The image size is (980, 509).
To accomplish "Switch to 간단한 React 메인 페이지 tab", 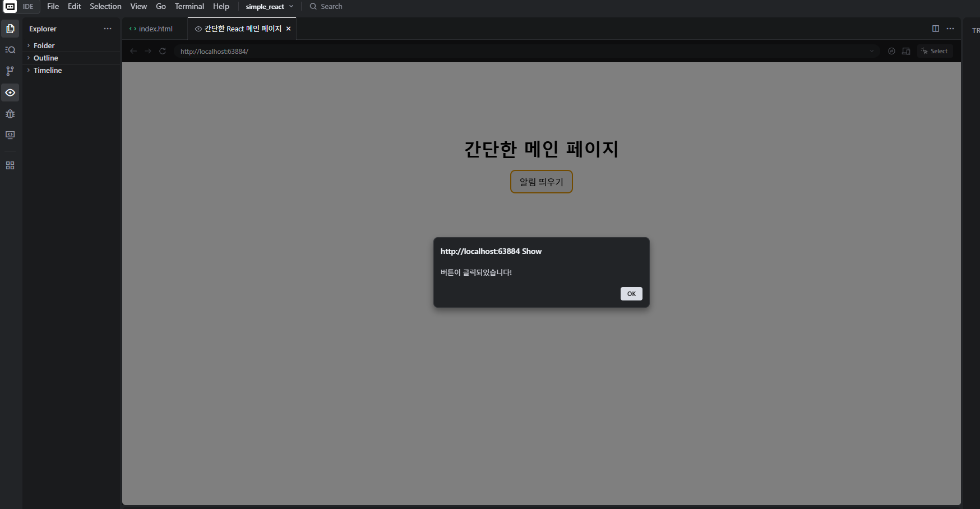I will (x=242, y=29).
